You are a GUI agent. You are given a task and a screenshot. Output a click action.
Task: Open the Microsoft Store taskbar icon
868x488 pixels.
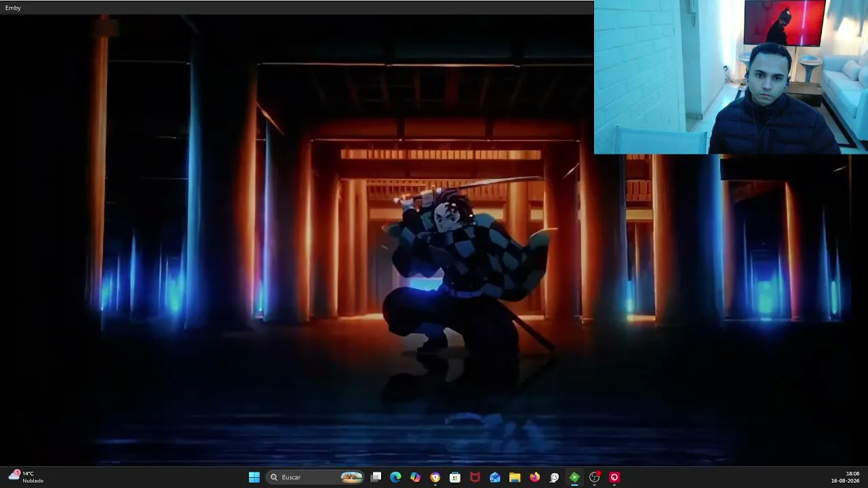[x=455, y=477]
